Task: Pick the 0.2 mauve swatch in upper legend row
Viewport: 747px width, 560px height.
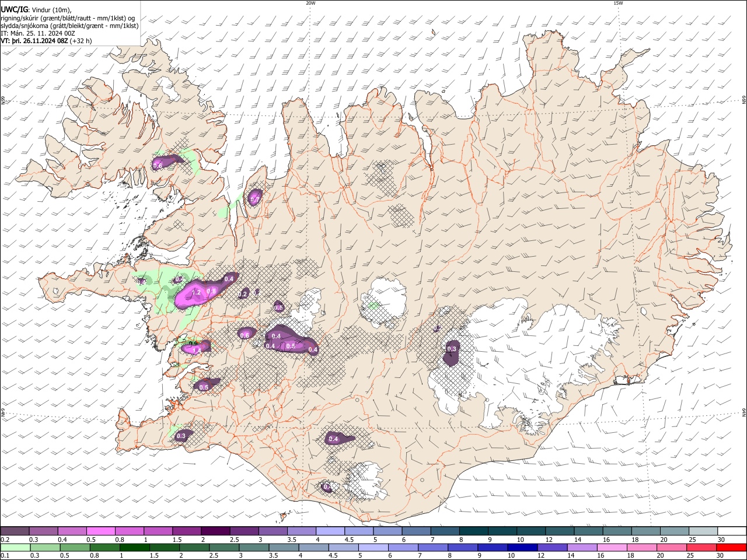Action: point(15,531)
